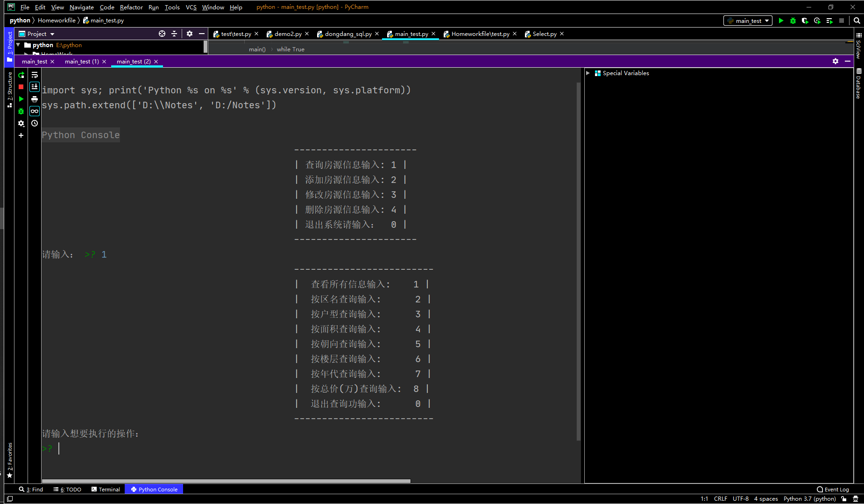Click Homeworkfile in breadcrumb path
Screen dimensions: 864x504
pos(57,21)
